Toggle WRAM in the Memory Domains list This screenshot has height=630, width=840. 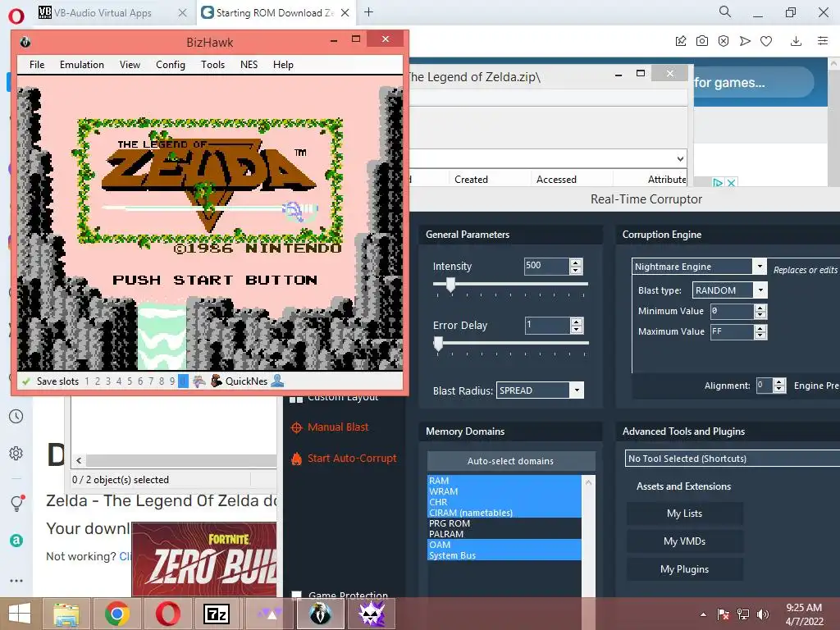point(504,491)
